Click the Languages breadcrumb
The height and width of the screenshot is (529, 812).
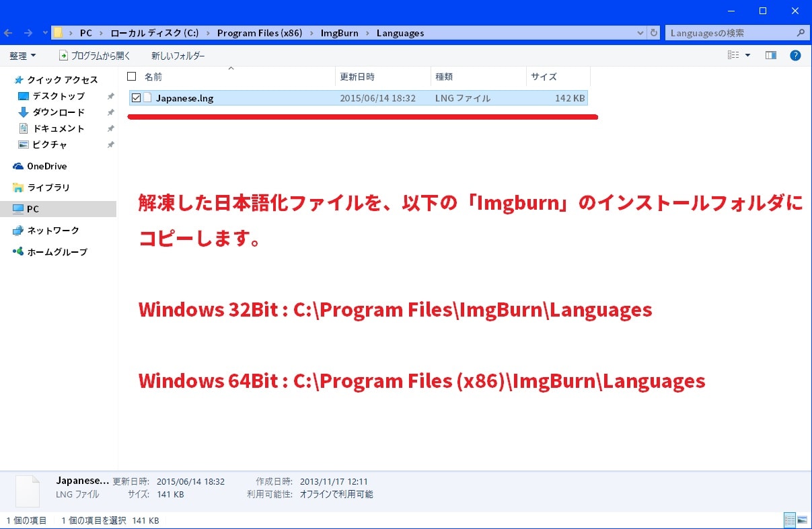point(400,33)
